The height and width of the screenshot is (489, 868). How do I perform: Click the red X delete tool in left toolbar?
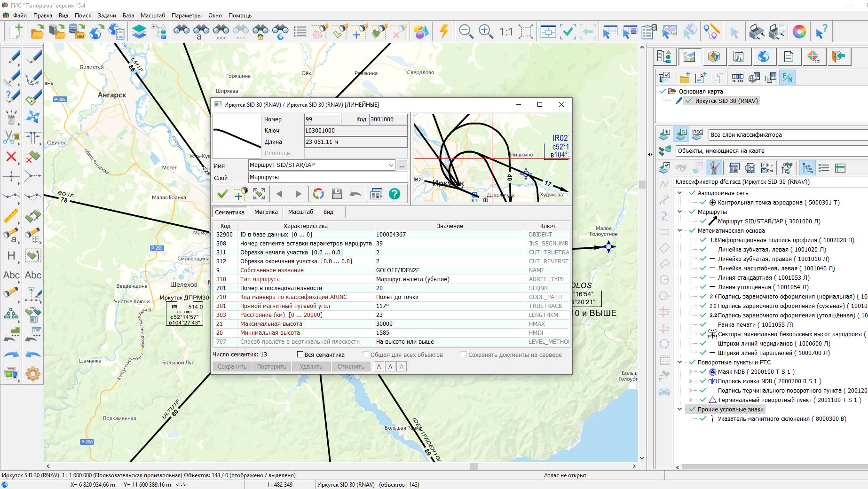coord(11,157)
